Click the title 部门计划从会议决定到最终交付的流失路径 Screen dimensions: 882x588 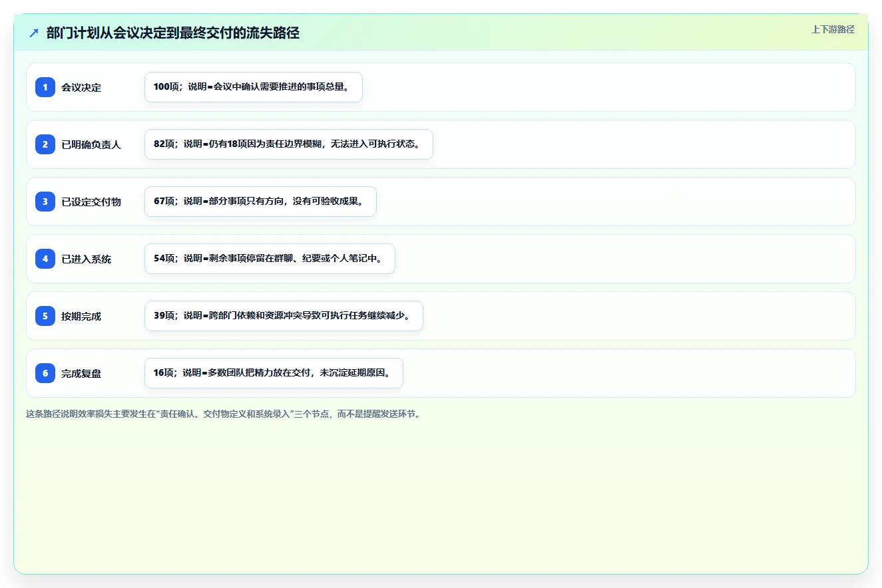[173, 33]
